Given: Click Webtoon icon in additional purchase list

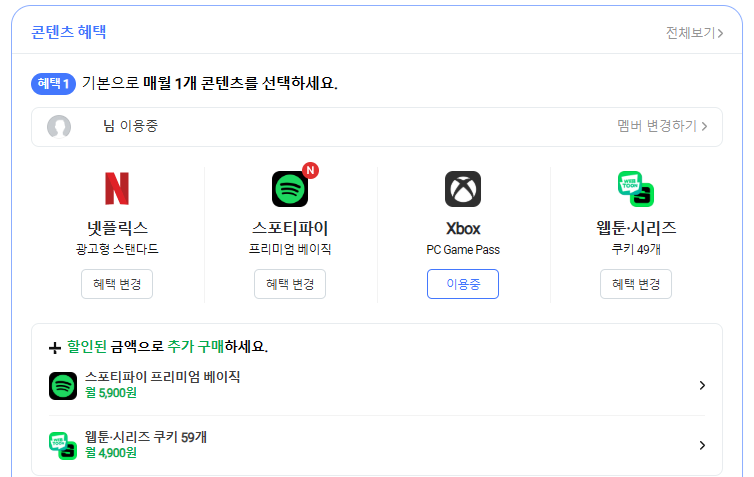Looking at the screenshot, I should [x=63, y=446].
